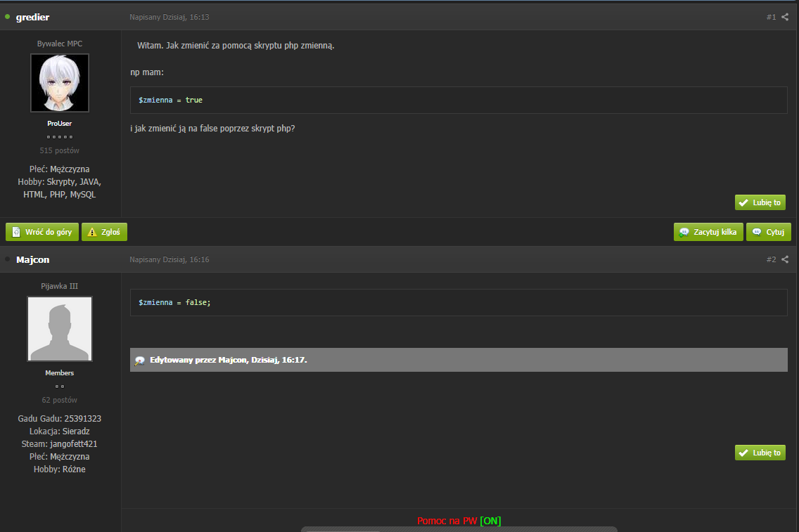Click Majcon's offline status dot
This screenshot has width=799, height=532.
point(7,259)
